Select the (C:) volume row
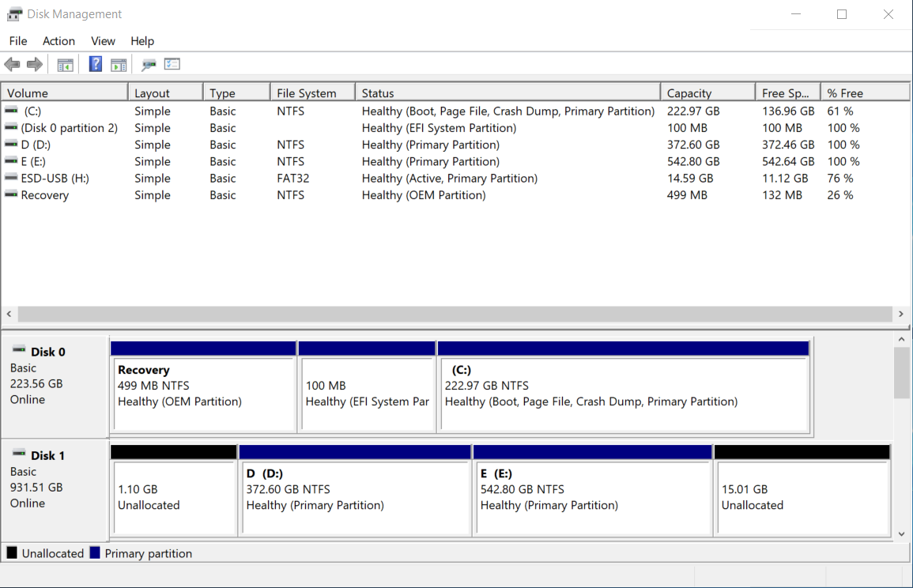 coord(455,111)
